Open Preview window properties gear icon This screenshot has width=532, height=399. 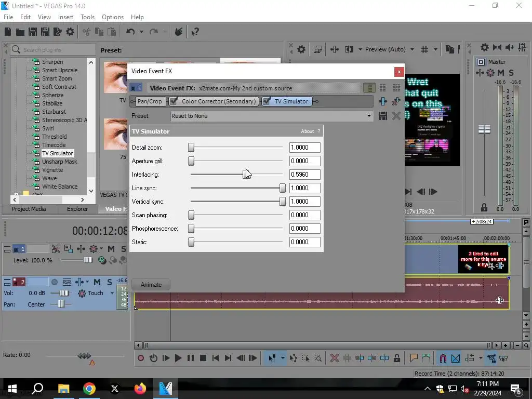[x=301, y=49]
